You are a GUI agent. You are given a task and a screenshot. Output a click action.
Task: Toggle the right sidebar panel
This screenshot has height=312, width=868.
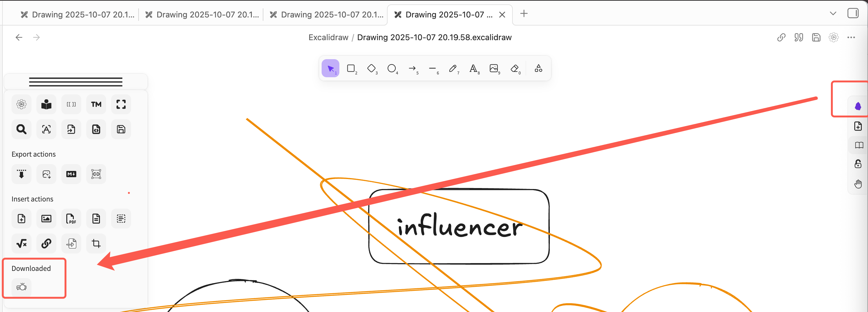coord(853,13)
